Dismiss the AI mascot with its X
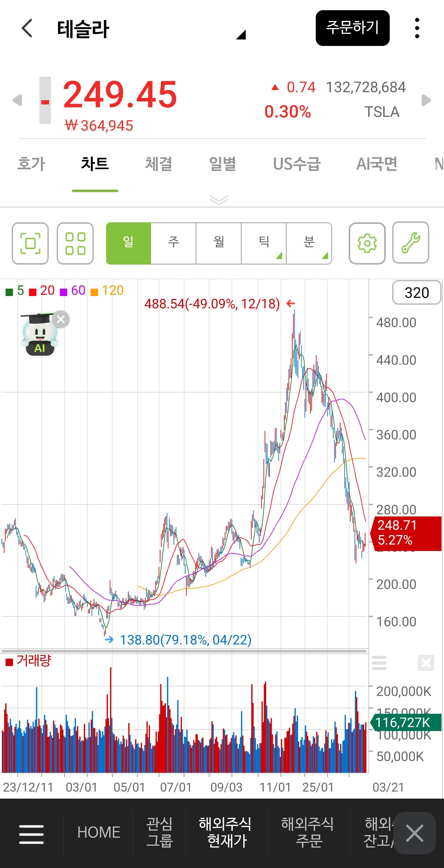 coord(61,319)
